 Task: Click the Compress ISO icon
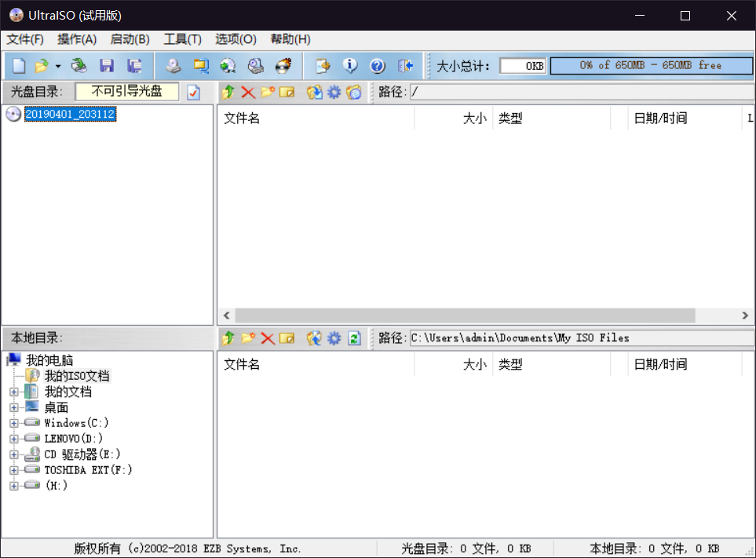(x=200, y=66)
